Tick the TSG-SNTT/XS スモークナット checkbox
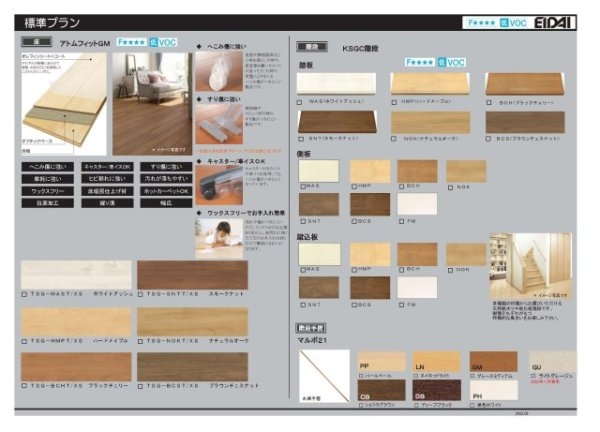 tap(140, 294)
